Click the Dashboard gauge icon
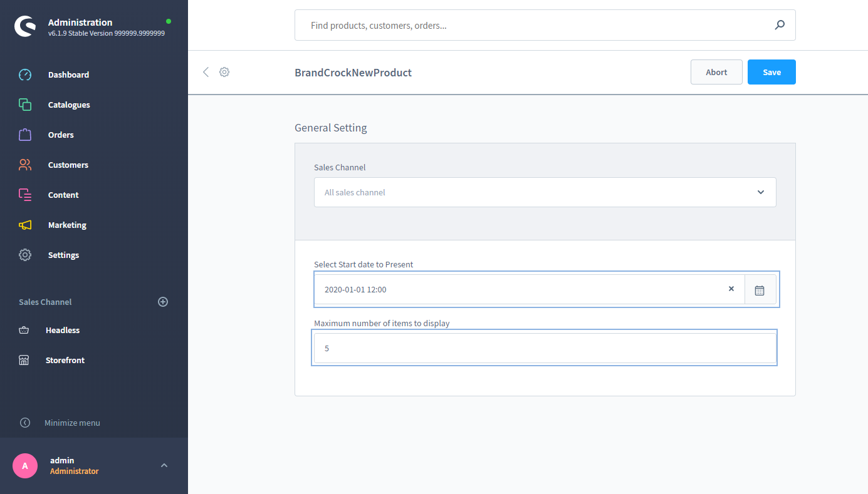 (x=25, y=75)
